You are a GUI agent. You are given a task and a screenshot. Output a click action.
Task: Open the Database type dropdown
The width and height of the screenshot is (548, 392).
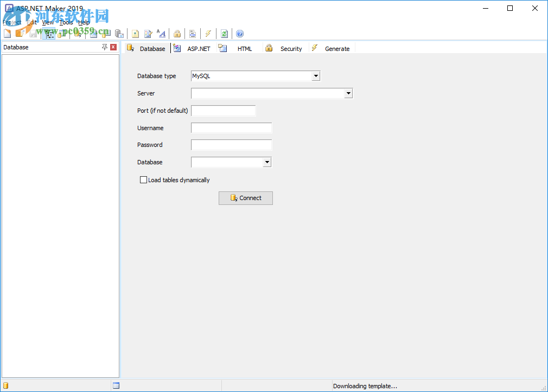(x=316, y=76)
